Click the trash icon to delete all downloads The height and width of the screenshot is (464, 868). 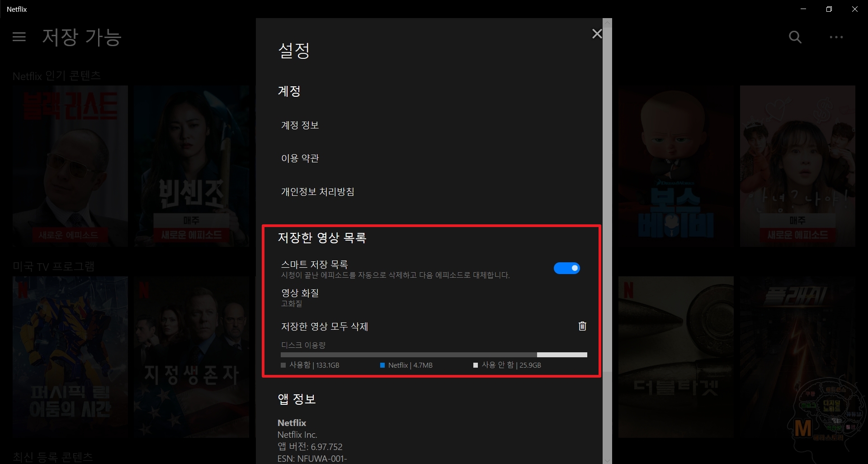click(582, 326)
